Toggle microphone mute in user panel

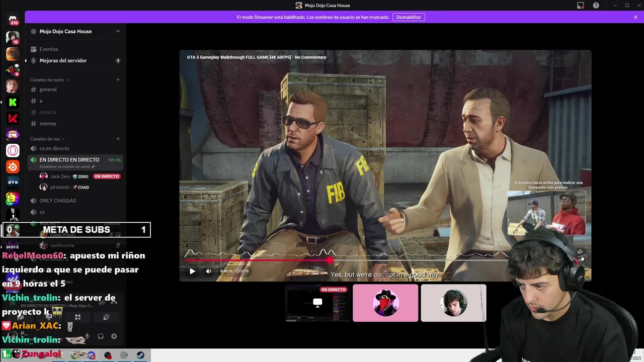[x=87, y=336]
